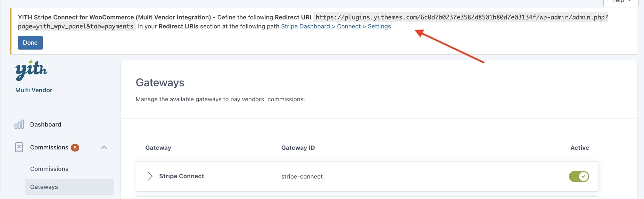
Task: Expand the Stripe Connect gateway row chevron
Action: click(x=150, y=176)
